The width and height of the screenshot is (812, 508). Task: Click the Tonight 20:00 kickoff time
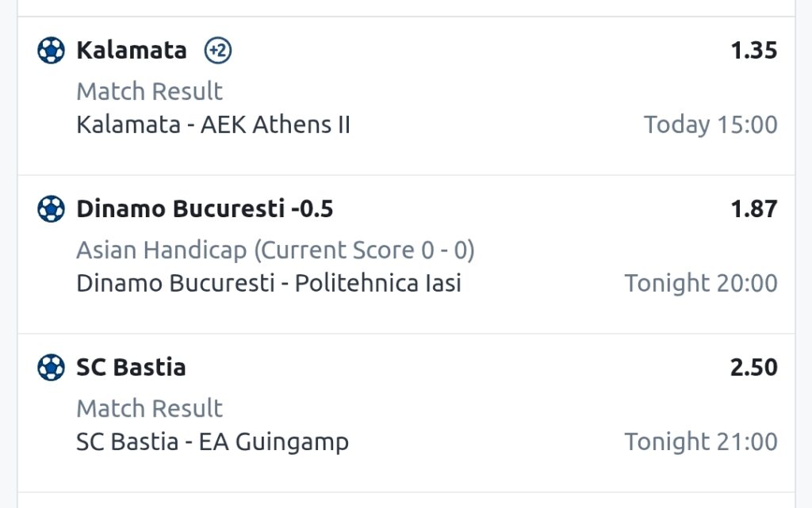click(701, 284)
